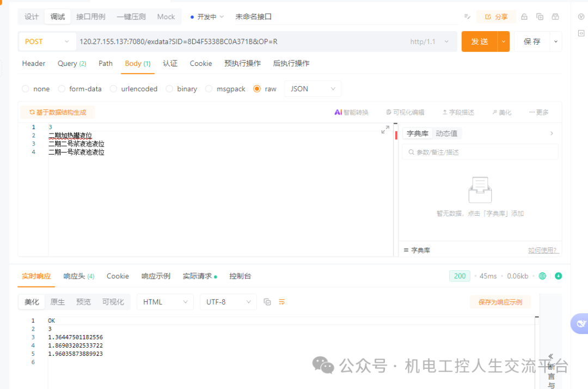Click the request URL input field
Viewport: 588px width, 389px height.
(x=240, y=41)
